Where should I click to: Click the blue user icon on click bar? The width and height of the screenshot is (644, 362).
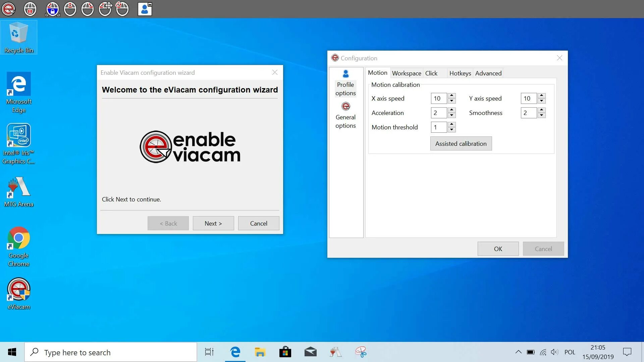[x=145, y=9]
